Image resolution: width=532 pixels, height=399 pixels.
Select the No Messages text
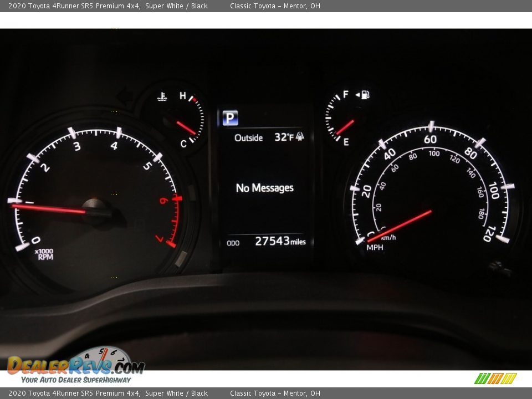(264, 188)
